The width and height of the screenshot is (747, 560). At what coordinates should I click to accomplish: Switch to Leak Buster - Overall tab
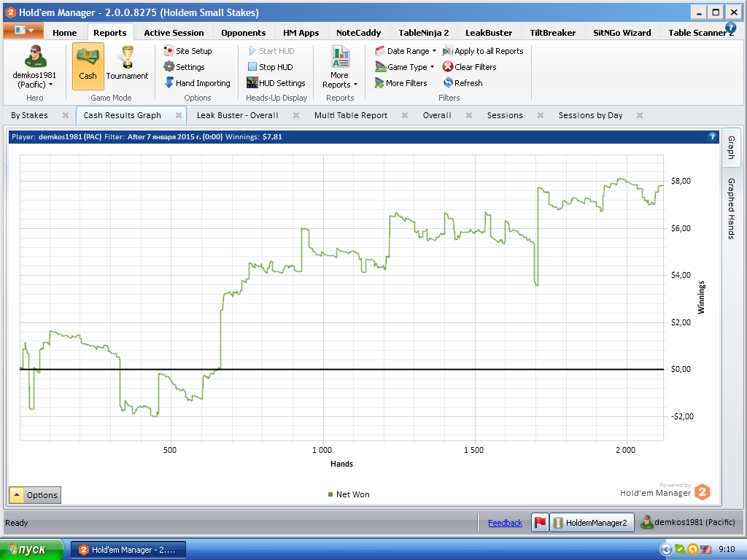tap(238, 115)
